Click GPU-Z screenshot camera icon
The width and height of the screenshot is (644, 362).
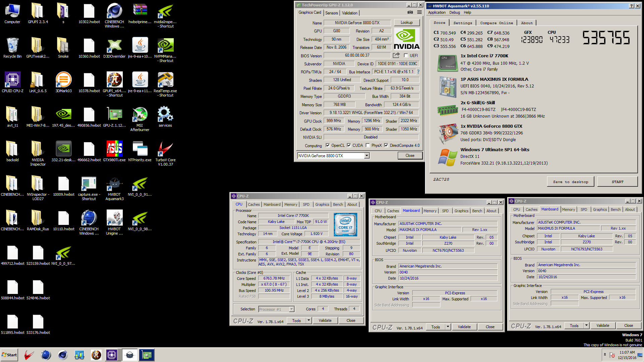[410, 12]
